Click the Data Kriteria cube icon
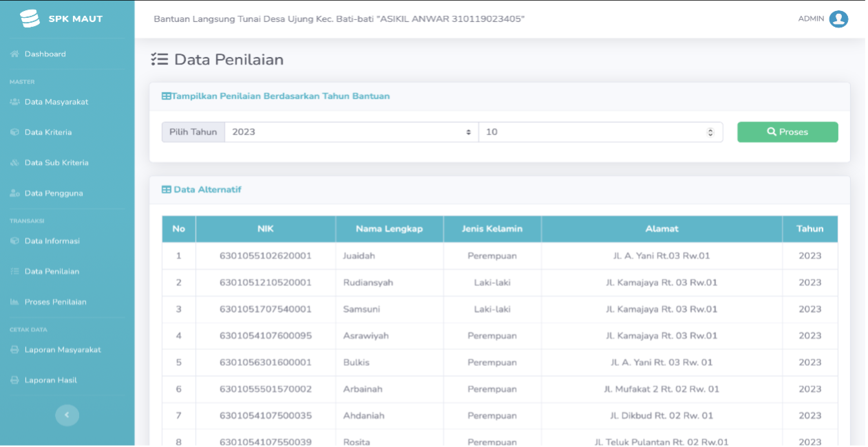Viewport: 868px width, 447px height. point(14,132)
